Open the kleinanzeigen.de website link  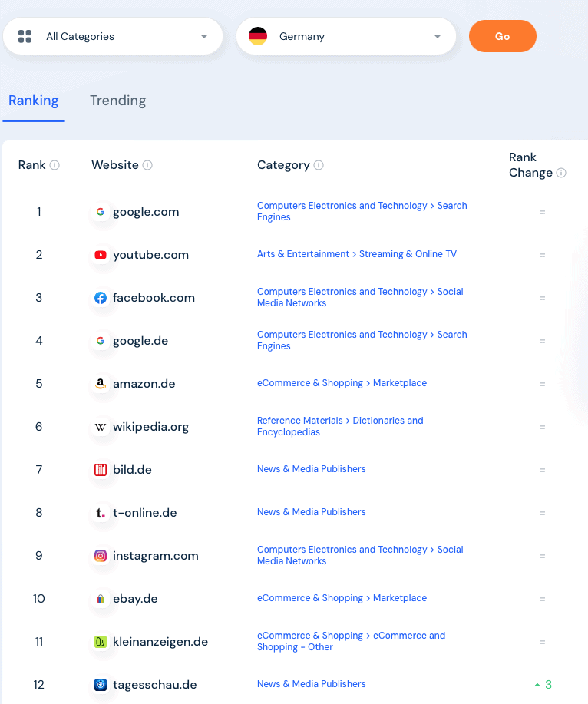[160, 642]
